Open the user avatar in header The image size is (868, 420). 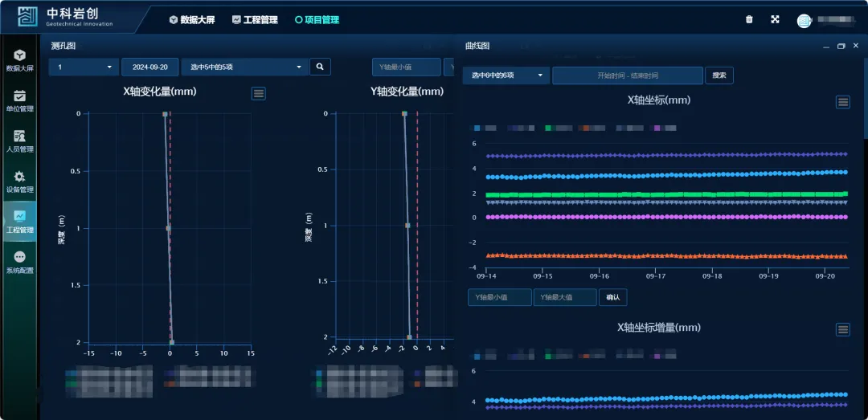pyautogui.click(x=804, y=20)
